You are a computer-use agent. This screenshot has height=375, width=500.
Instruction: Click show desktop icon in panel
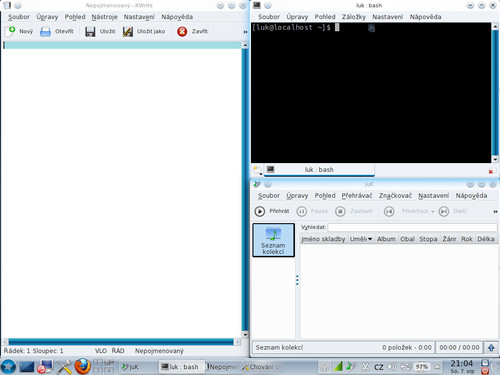coord(27,367)
